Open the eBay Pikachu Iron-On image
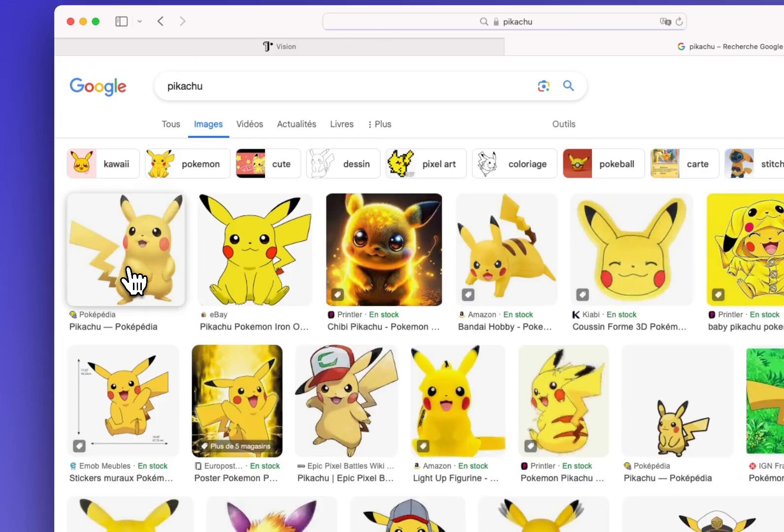Image resolution: width=784 pixels, height=532 pixels. tap(255, 250)
